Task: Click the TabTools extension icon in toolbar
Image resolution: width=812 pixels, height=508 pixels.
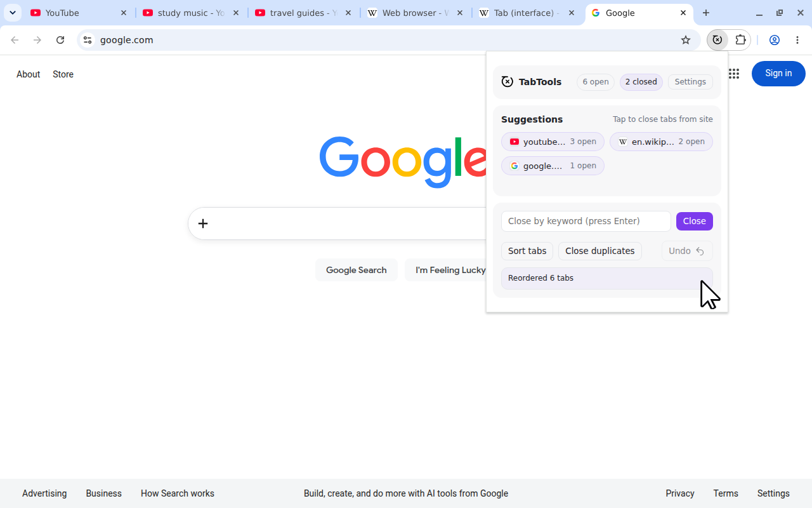Action: pos(717,40)
